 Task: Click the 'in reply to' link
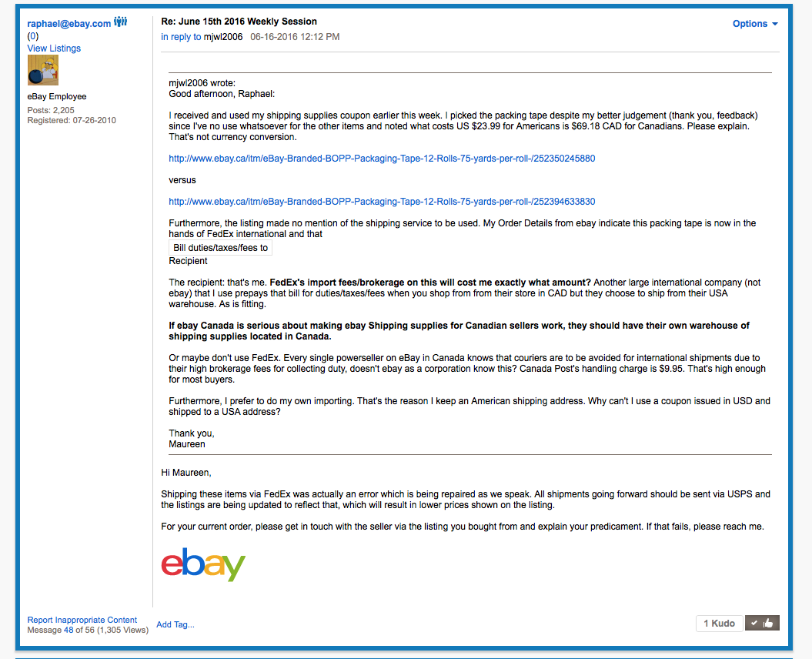pos(181,37)
